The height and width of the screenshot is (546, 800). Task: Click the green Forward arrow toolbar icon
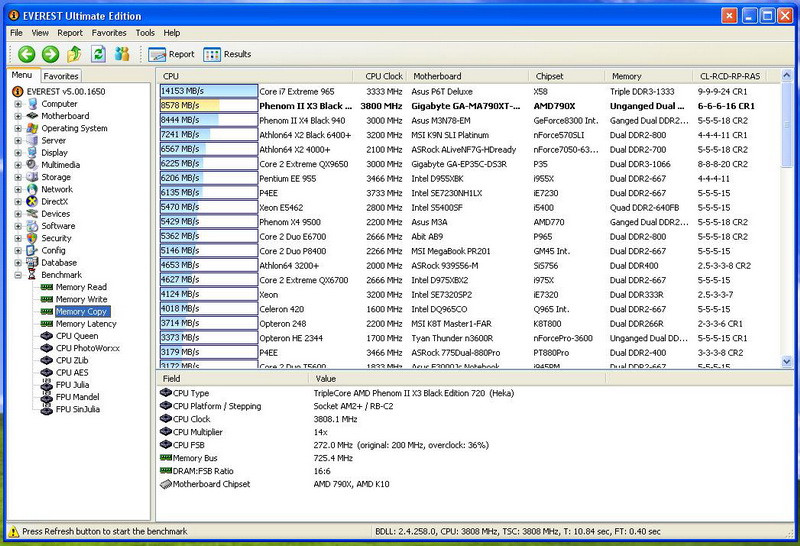click(x=50, y=54)
